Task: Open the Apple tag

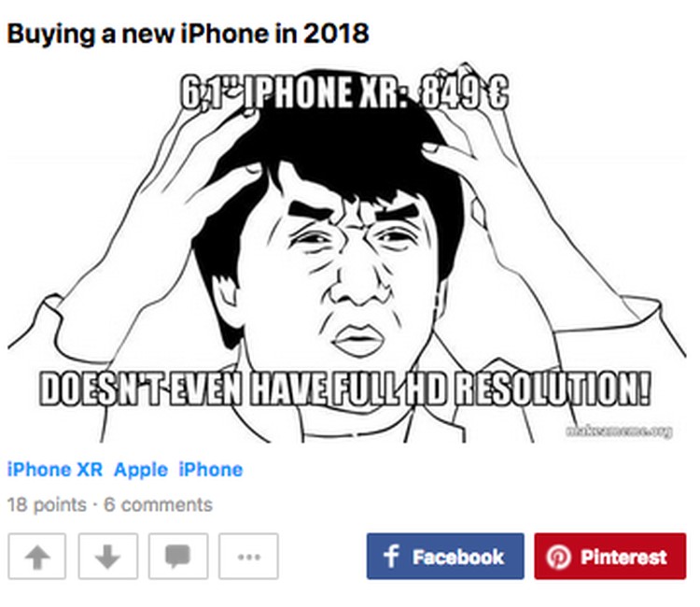Action: [141, 471]
